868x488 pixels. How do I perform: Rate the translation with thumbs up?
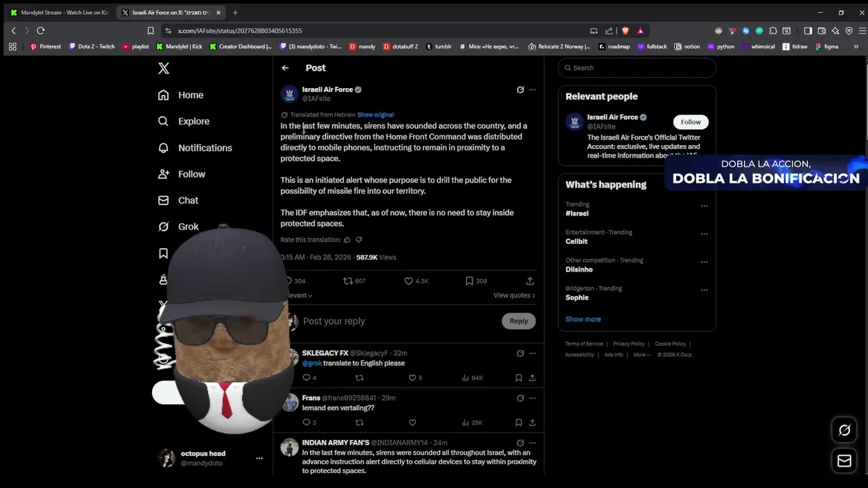(x=347, y=239)
